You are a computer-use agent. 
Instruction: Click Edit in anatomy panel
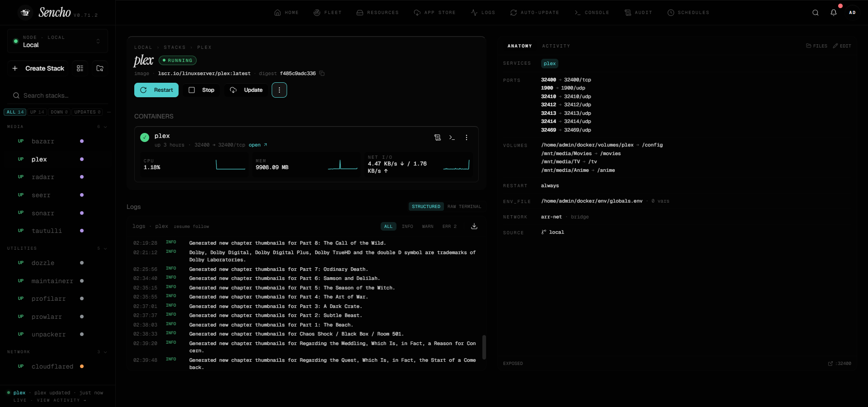coord(842,46)
